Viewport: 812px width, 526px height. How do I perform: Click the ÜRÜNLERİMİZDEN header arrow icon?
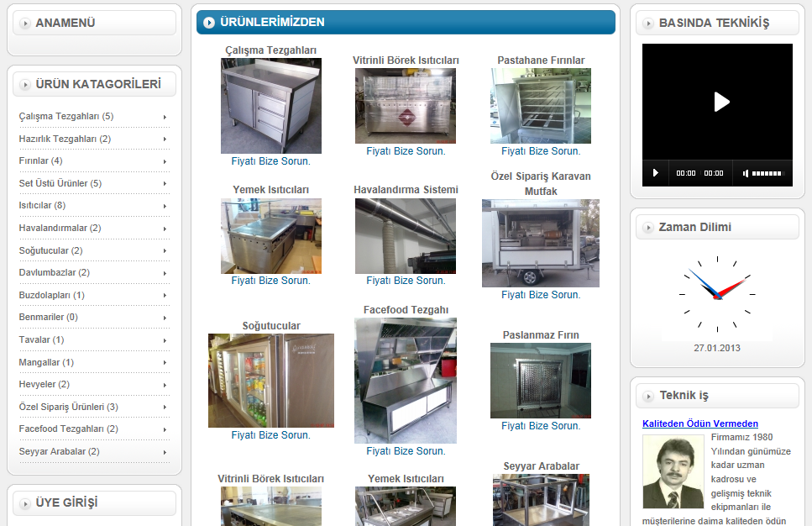207,23
